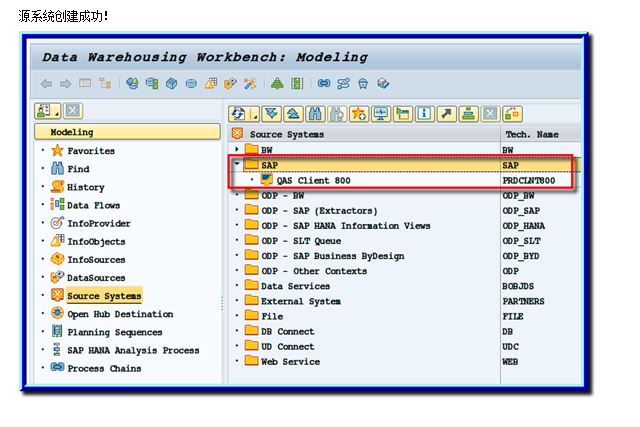Open History in the Modeling list
The image size is (640, 427).
(86, 187)
